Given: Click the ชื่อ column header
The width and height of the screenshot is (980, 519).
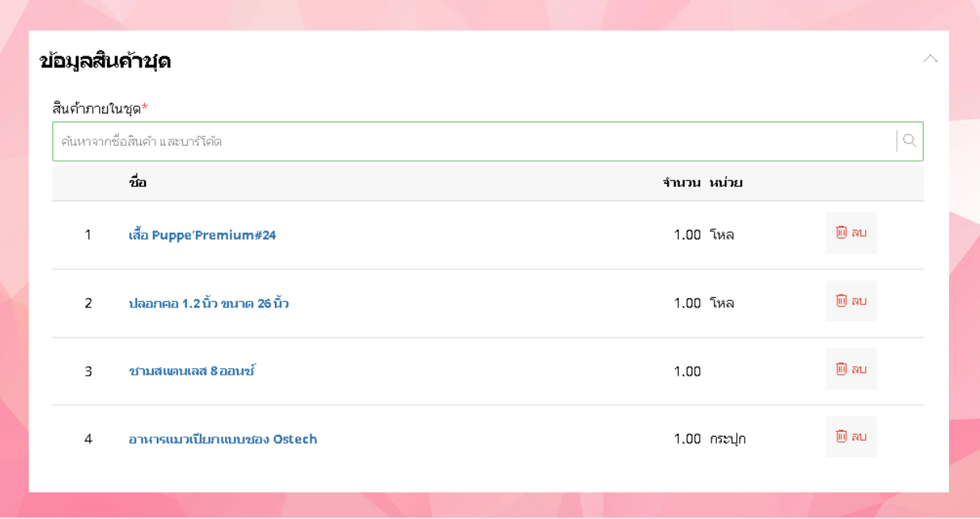Looking at the screenshot, I should pyautogui.click(x=138, y=183).
